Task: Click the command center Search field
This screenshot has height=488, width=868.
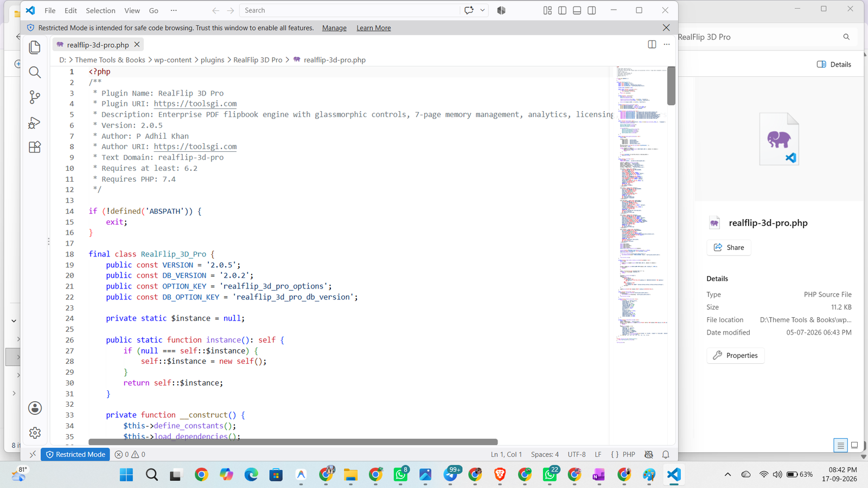Action: tap(349, 10)
